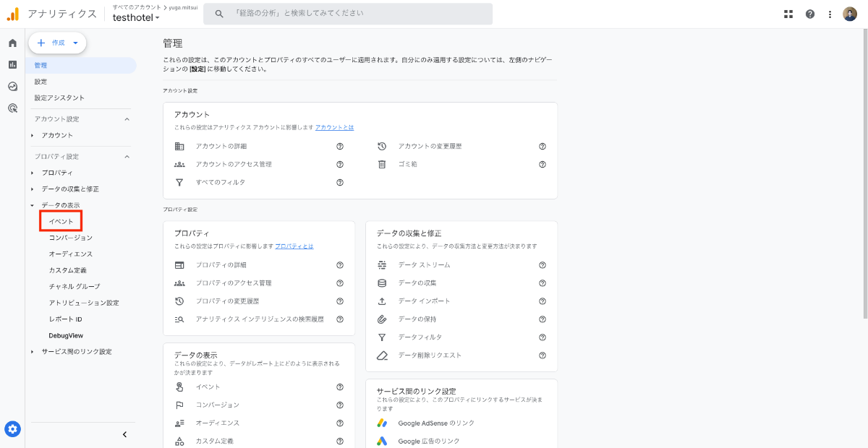Open the 作成 dropdown button
Viewport: 868px width, 448px height.
click(x=57, y=43)
